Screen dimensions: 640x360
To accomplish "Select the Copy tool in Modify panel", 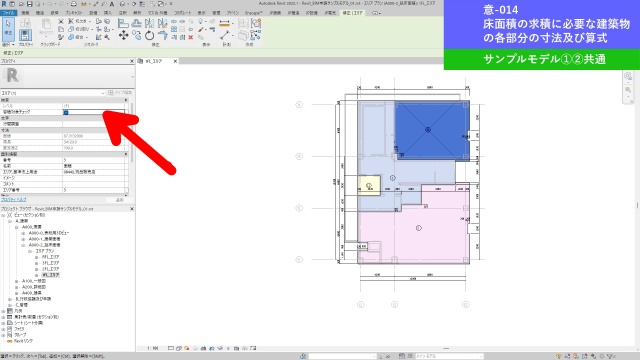I will [137, 36].
